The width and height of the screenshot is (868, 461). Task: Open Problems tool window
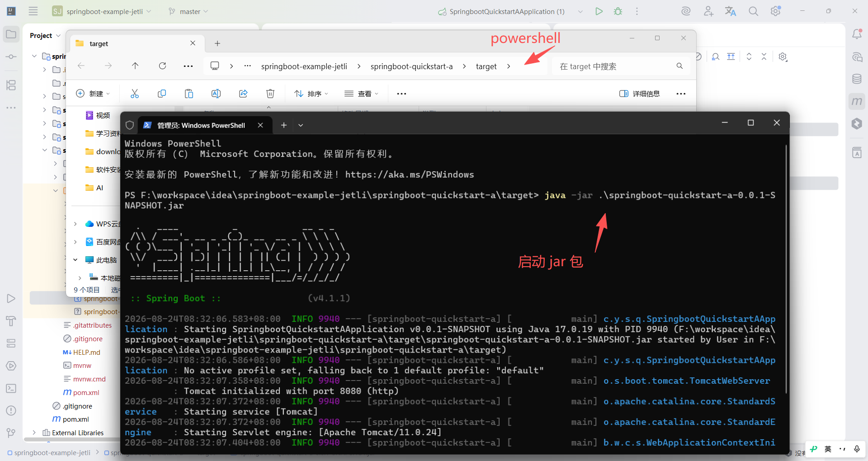[11, 410]
